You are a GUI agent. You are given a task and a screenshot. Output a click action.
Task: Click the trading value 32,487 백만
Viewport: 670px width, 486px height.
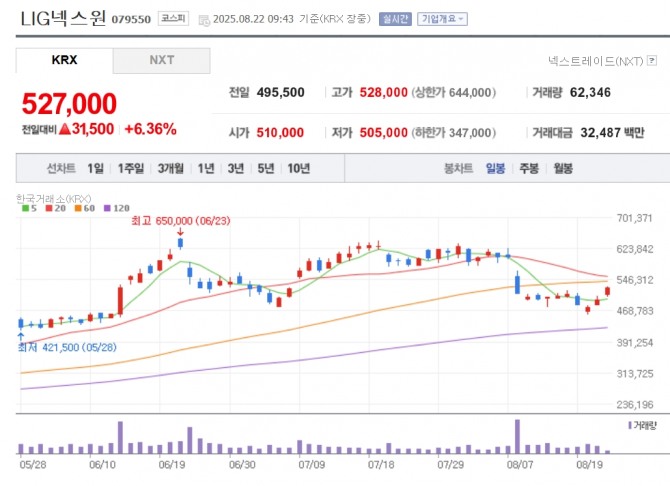coord(612,133)
